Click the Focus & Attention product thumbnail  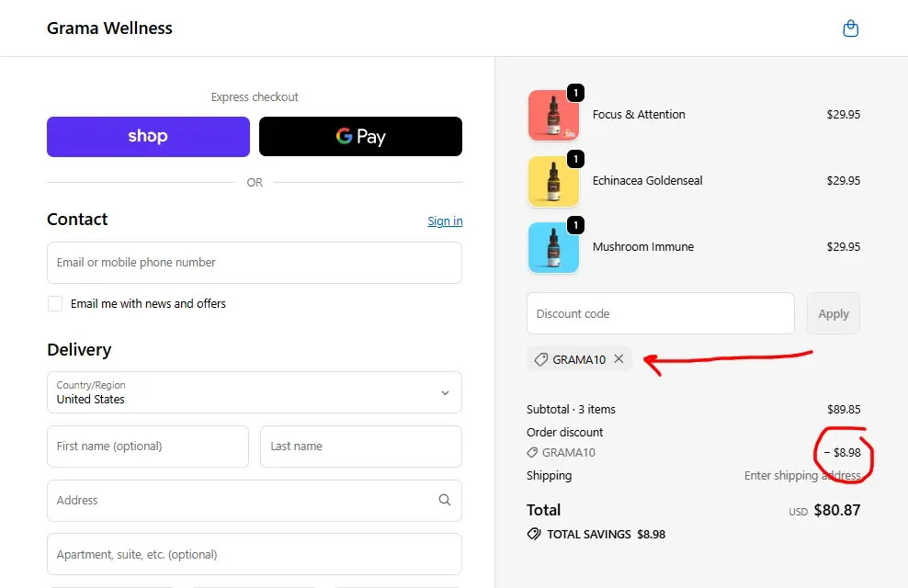click(x=553, y=115)
